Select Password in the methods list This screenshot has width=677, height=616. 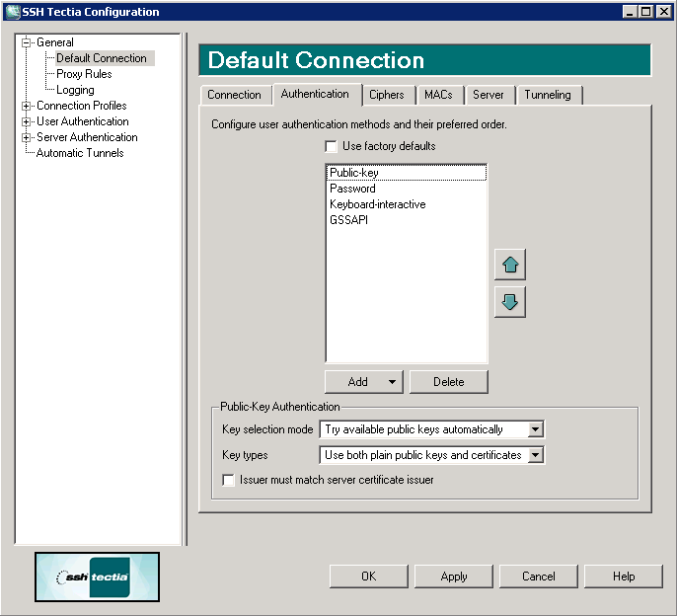407,189
